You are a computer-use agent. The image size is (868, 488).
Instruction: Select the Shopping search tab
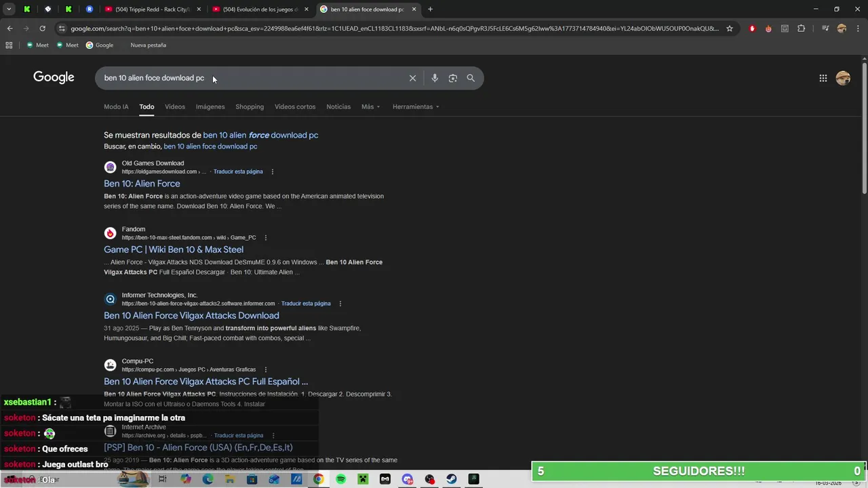coord(250,106)
